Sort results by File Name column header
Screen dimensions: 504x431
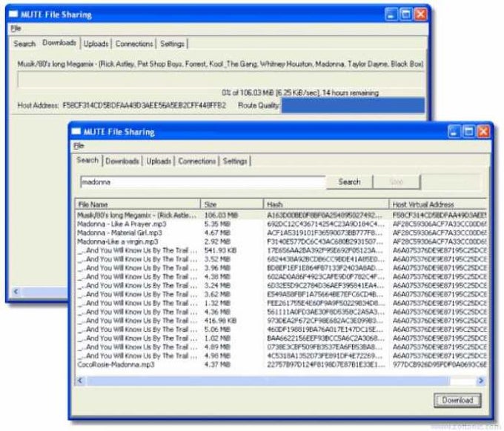click(138, 204)
